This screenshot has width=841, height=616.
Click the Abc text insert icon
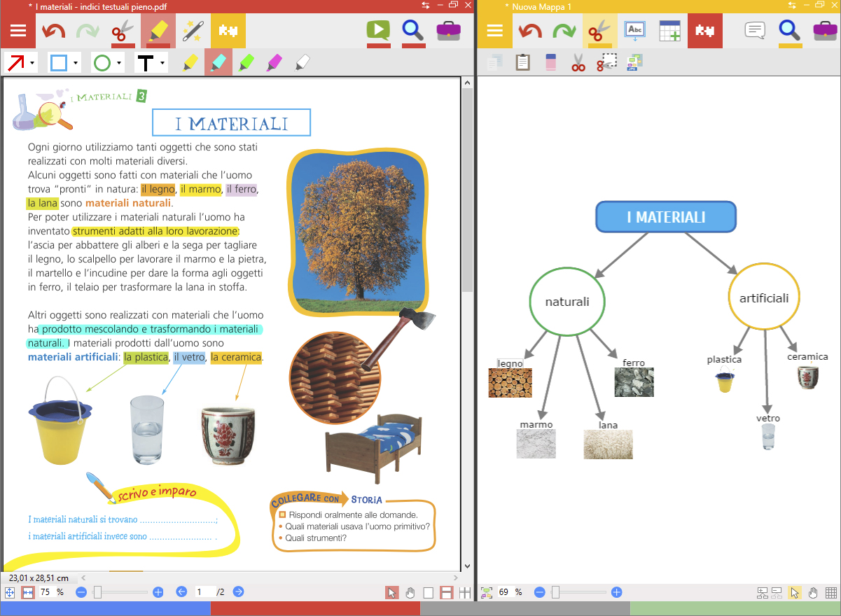pos(635,31)
